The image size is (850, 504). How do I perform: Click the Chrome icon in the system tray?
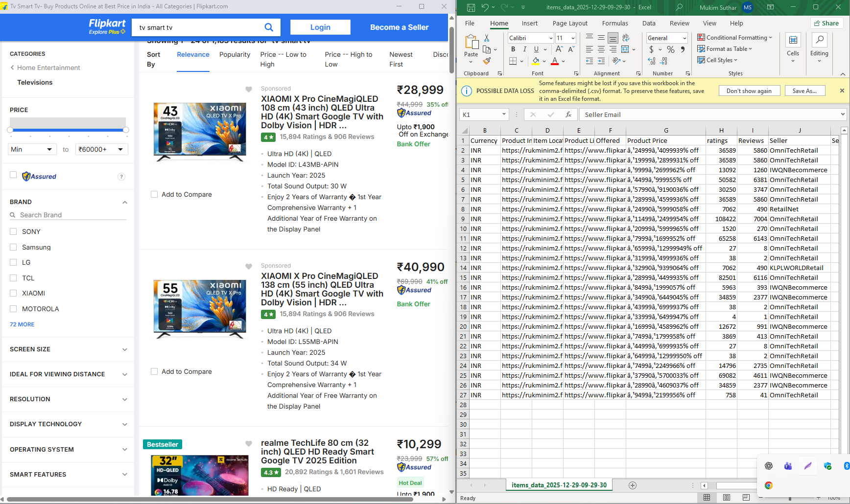(x=769, y=485)
